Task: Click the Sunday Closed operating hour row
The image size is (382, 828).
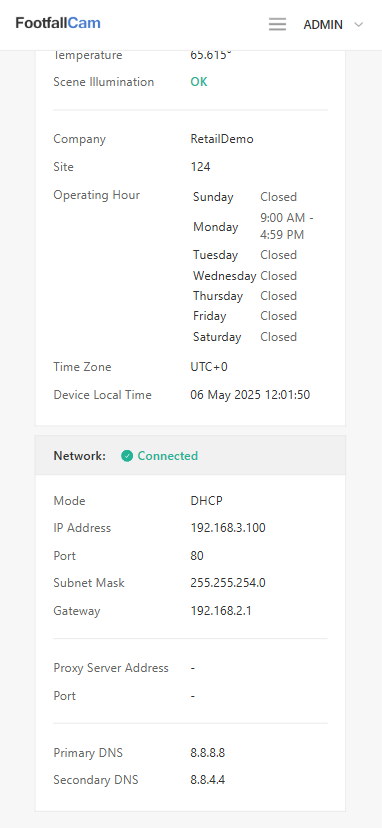Action: click(245, 197)
